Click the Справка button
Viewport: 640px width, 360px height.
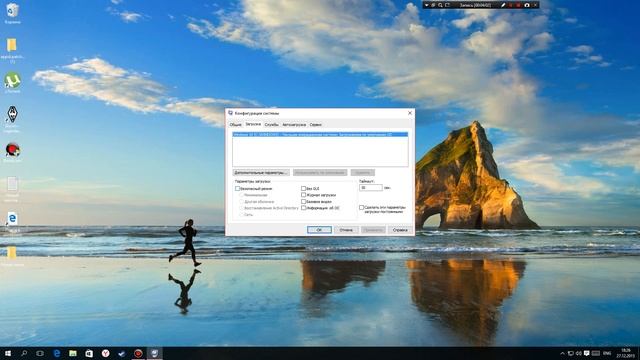point(400,230)
